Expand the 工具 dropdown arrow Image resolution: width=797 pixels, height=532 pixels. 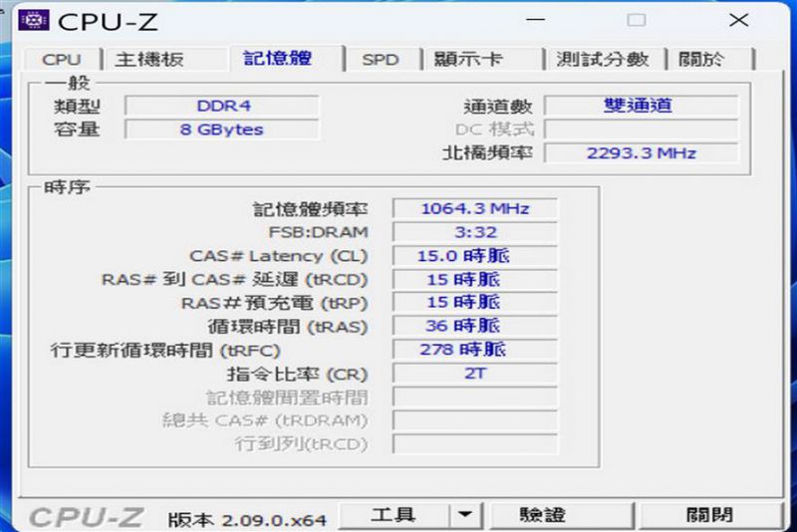click(464, 516)
